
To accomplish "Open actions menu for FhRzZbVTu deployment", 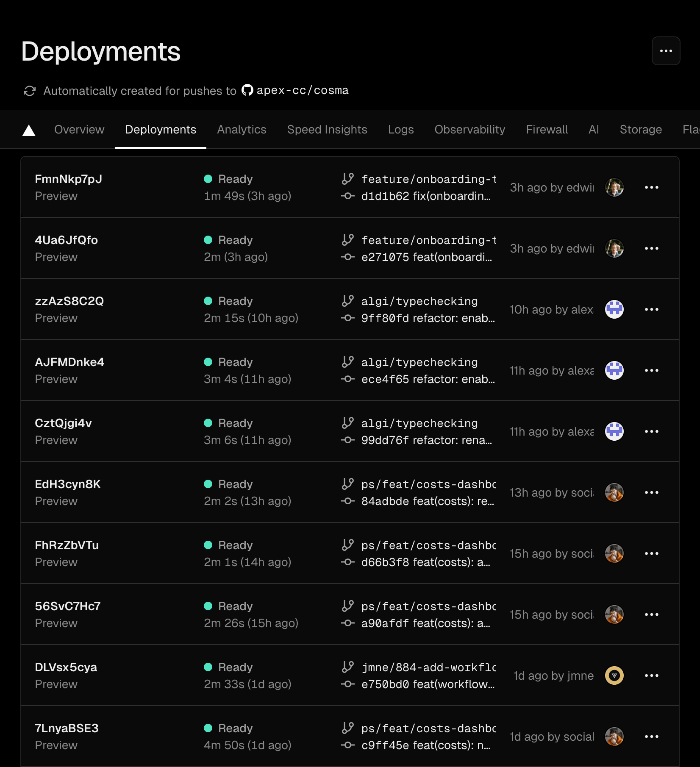I will (651, 553).
